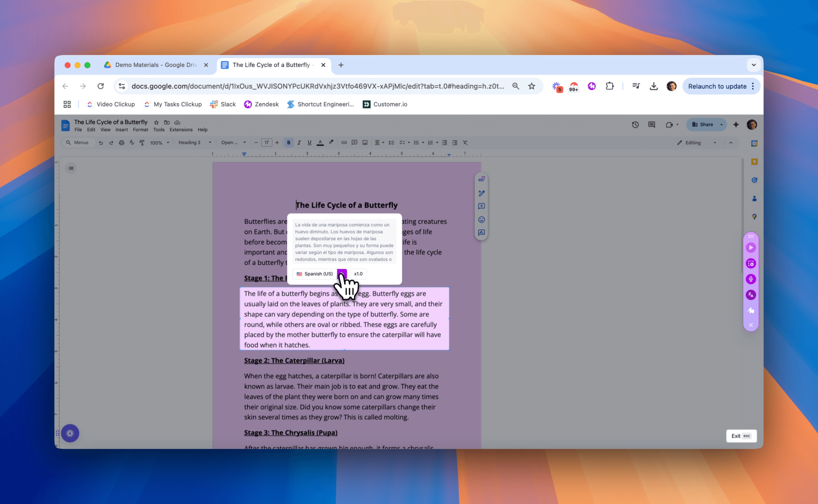Insert an image from the toolbar
This screenshot has width=818, height=504.
(364, 142)
